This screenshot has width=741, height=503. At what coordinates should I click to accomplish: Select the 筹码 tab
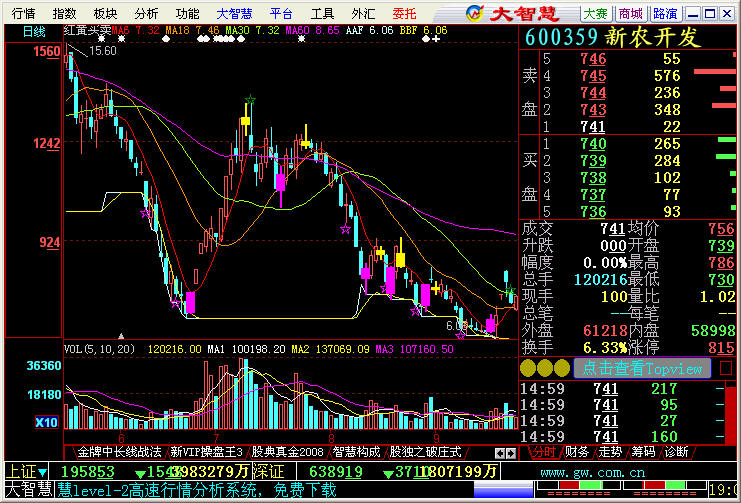click(643, 452)
